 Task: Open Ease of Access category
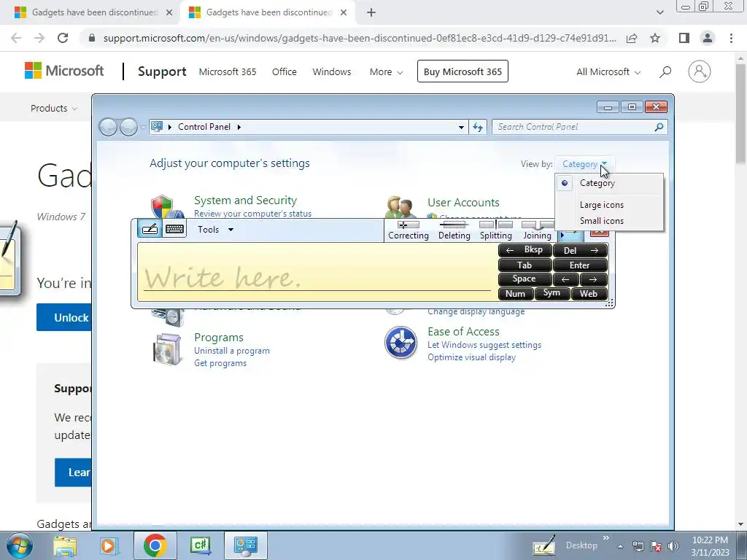463,332
